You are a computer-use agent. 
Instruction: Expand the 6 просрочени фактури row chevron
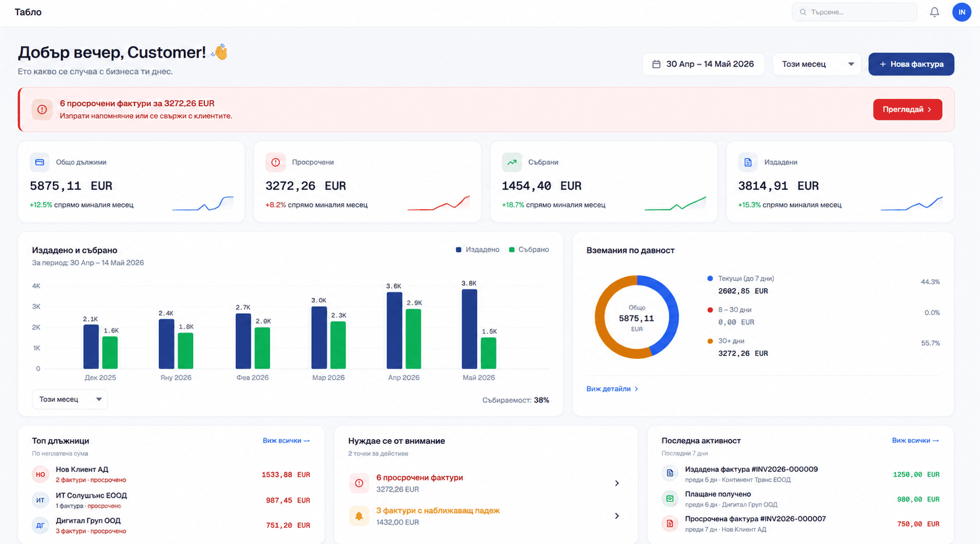617,483
